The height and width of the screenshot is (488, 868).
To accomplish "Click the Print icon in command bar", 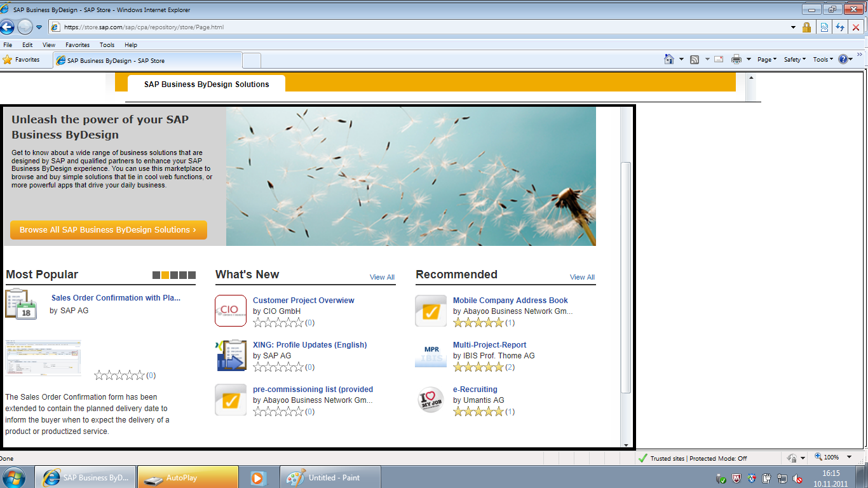I will point(736,59).
